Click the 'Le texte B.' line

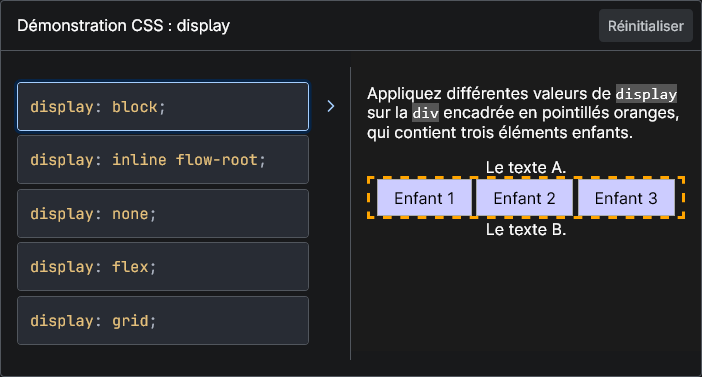tap(526, 230)
